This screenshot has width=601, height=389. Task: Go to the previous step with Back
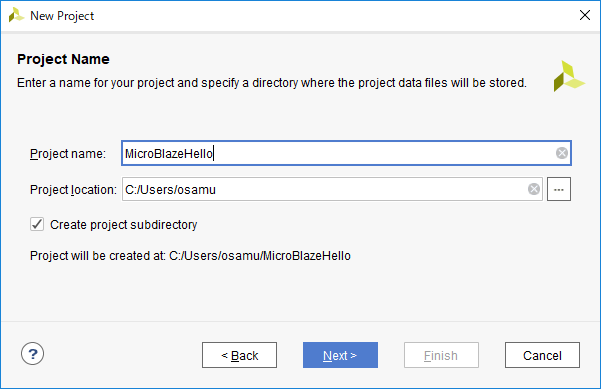click(x=240, y=355)
